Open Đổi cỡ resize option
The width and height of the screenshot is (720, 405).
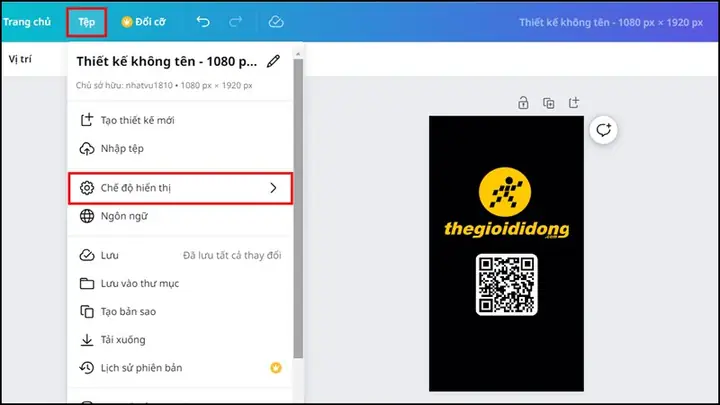click(x=143, y=22)
